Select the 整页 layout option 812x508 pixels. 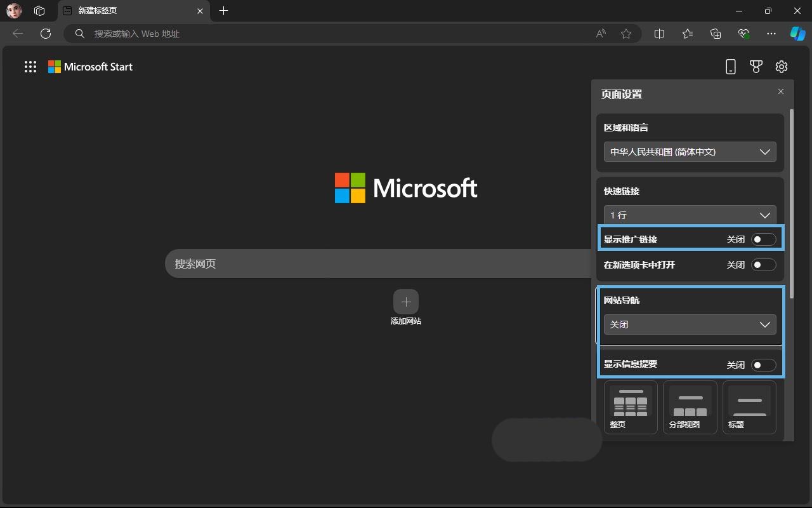[x=631, y=407]
